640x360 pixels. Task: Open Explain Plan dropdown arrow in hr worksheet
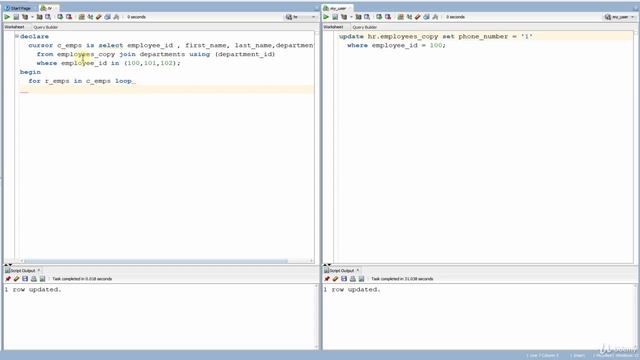tap(32, 17)
